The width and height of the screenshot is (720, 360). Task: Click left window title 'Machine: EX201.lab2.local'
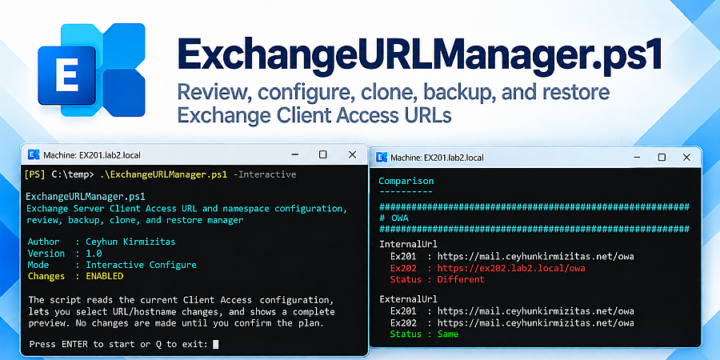92,155
